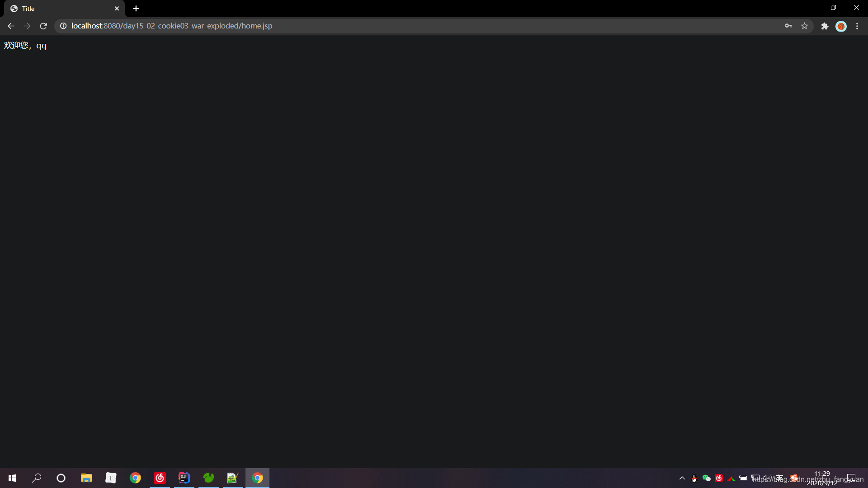Open Sogou input method tray icon
Viewport: 868px width, 488px height.
[794, 478]
